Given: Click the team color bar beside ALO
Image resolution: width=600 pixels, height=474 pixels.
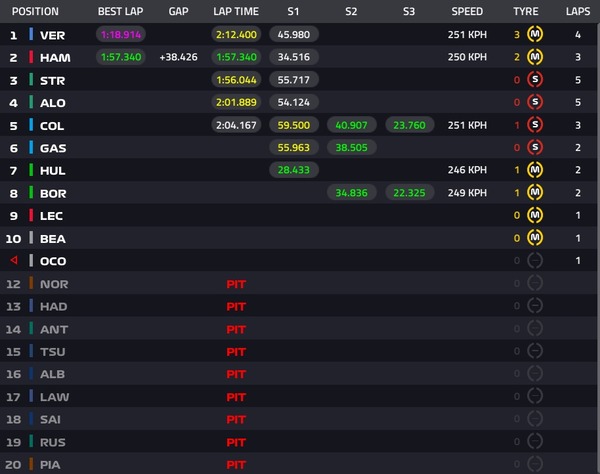Looking at the screenshot, I should click(x=32, y=102).
